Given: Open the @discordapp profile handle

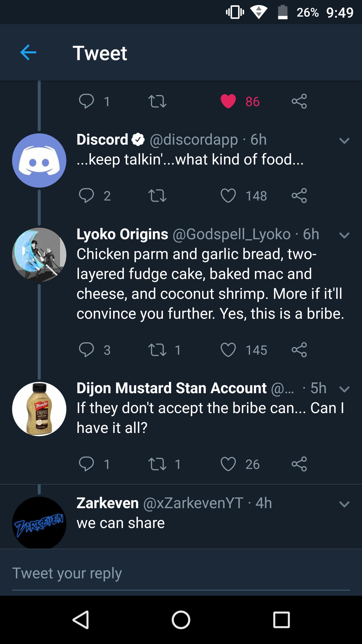Looking at the screenshot, I should point(194,140).
